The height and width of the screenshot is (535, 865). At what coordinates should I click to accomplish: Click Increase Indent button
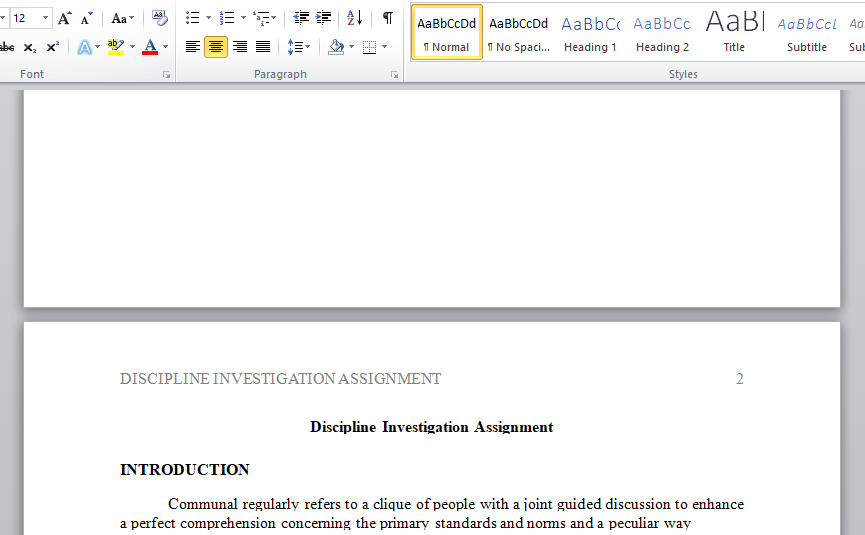click(323, 18)
